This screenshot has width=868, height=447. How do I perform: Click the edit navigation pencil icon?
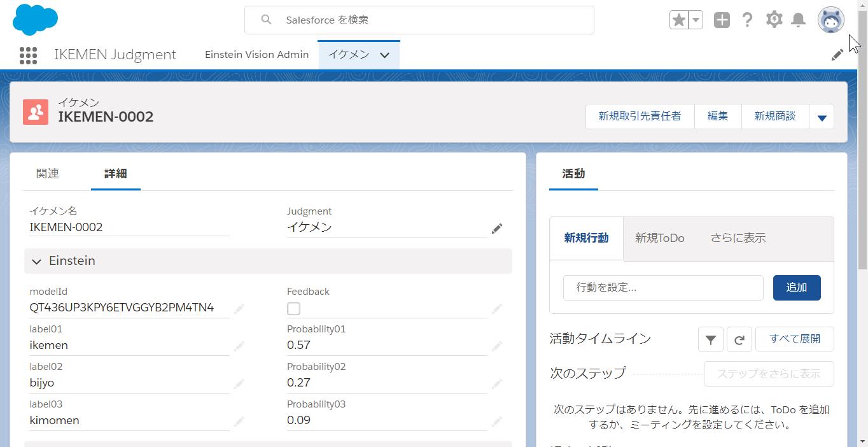coord(837,55)
